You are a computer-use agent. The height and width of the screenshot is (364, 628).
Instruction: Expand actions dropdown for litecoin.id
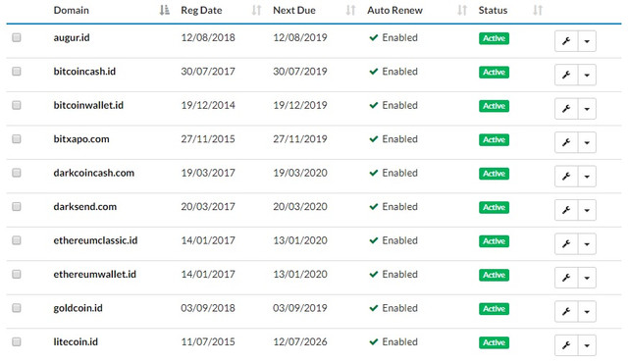[587, 345]
